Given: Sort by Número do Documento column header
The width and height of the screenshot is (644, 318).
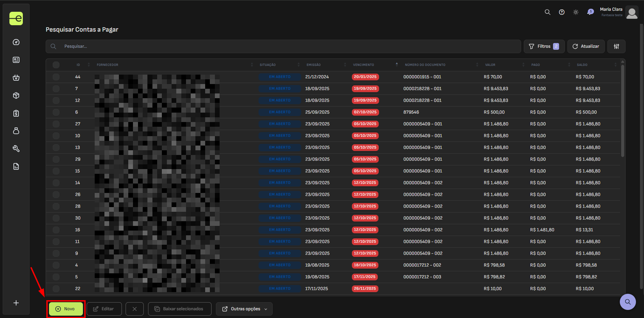Looking at the screenshot, I should [x=425, y=65].
